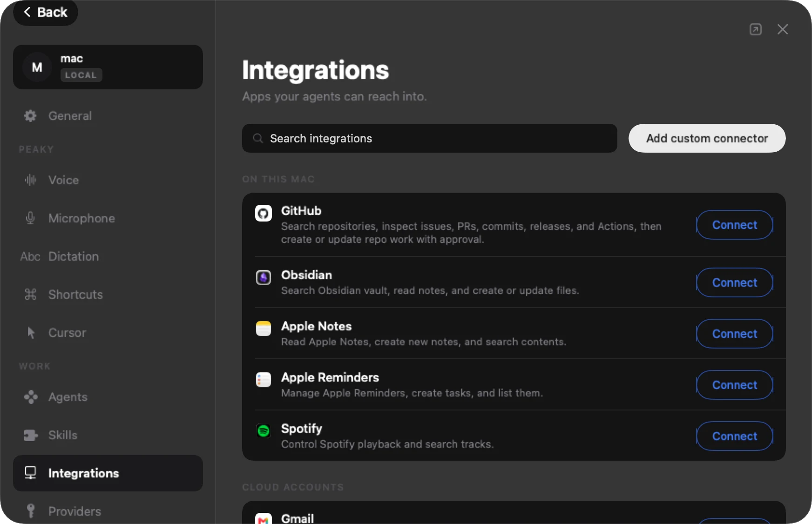
Task: Click the M avatar circle
Action: pos(37,67)
